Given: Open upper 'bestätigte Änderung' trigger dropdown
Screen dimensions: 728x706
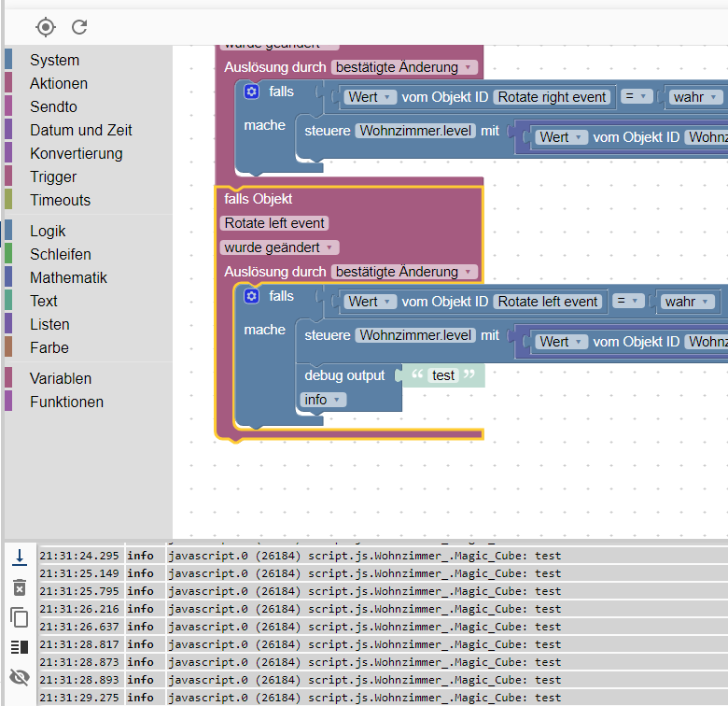Looking at the screenshot, I should pos(404,67).
